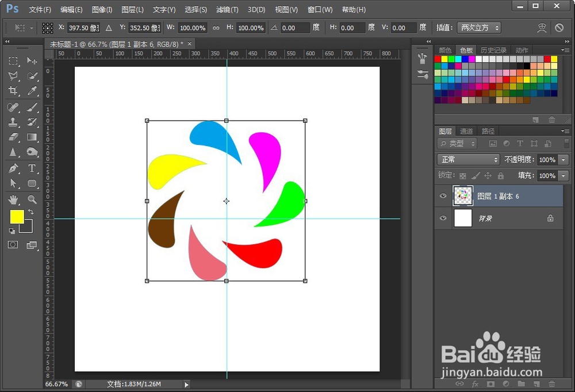The width and height of the screenshot is (575, 392).
Task: Change the screen mode
Action: pos(32,245)
